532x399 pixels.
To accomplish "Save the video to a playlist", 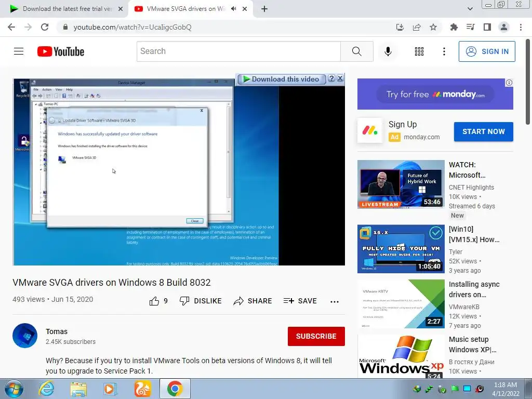I will [x=300, y=301].
